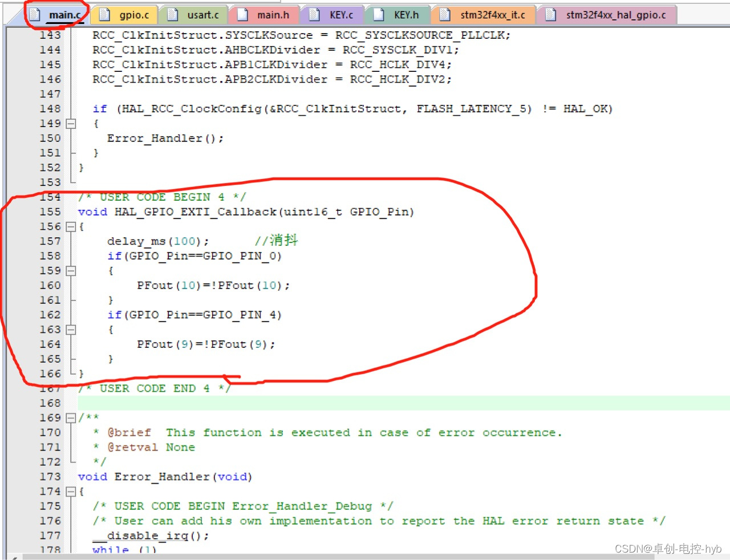Click the Error_Handler(); call on line 150
730x560 pixels.
tap(165, 139)
